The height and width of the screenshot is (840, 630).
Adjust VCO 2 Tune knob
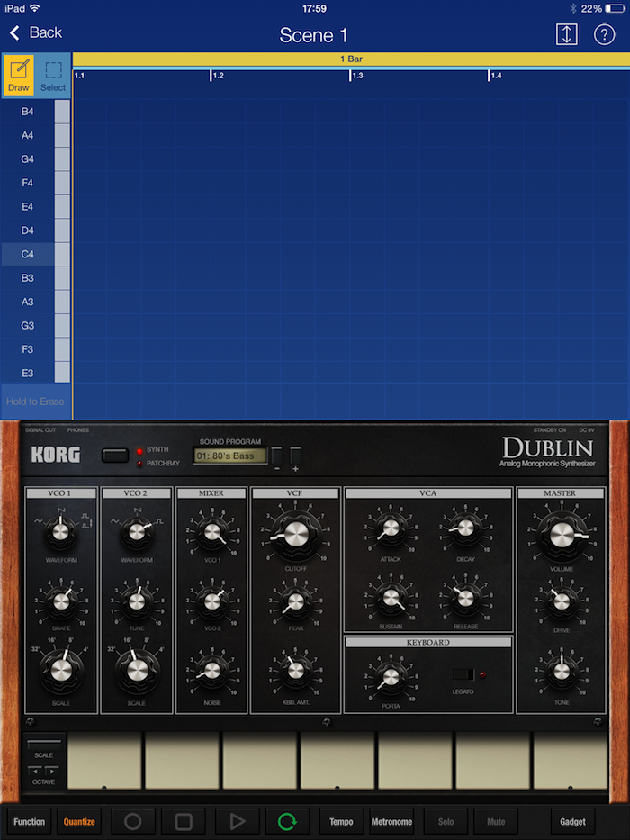pos(137,601)
